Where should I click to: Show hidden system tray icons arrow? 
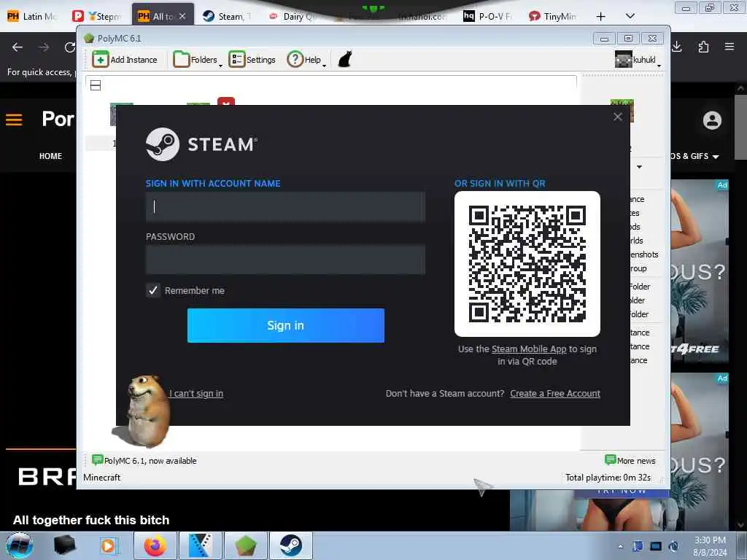(620, 546)
